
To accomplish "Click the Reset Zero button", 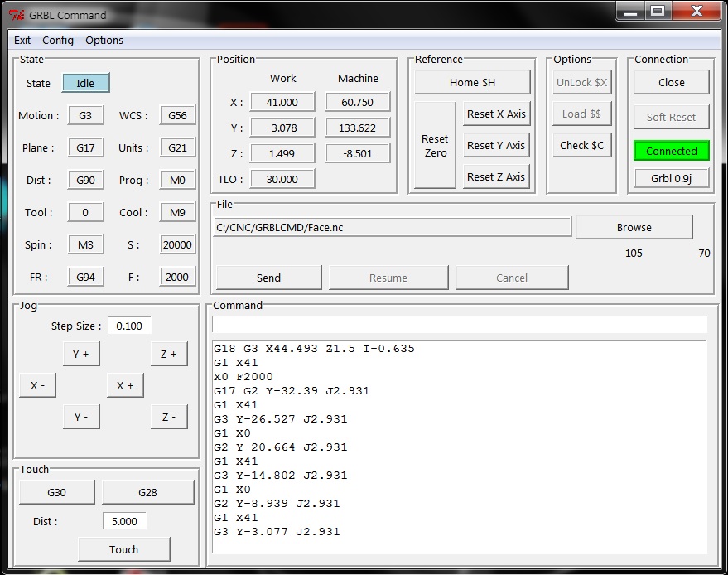I will pyautogui.click(x=435, y=145).
